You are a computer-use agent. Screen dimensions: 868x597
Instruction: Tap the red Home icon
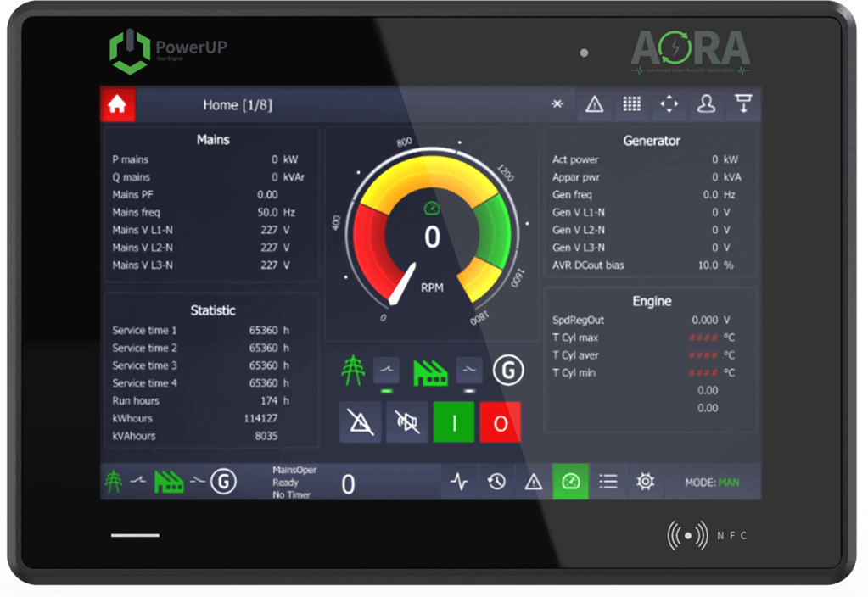click(x=117, y=104)
